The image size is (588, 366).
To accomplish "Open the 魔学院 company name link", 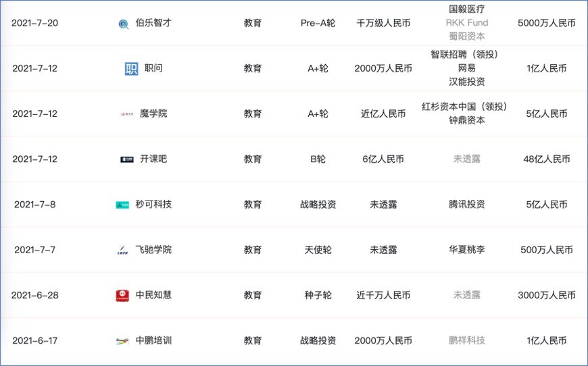I will coord(153,113).
